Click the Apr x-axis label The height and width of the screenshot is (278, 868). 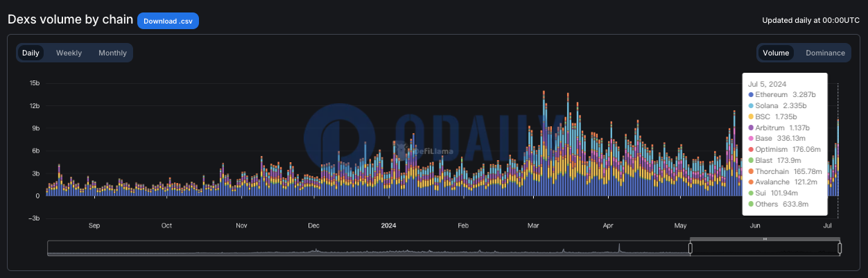click(x=609, y=226)
